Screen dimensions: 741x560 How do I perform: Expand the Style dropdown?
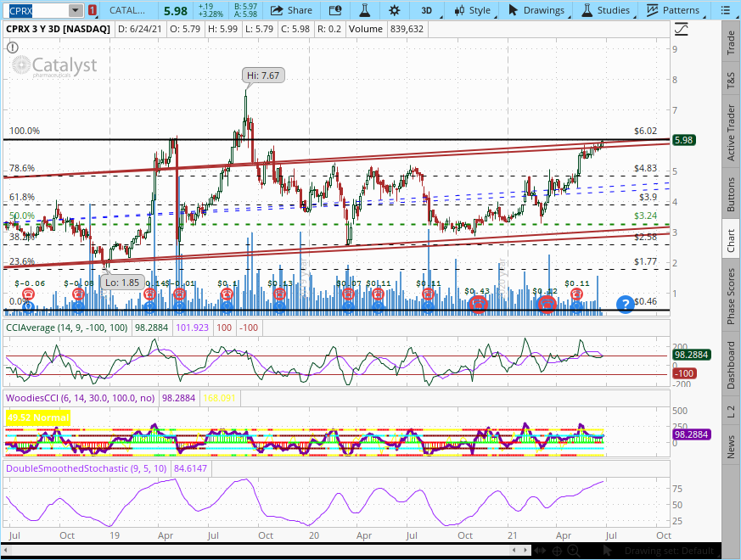(x=472, y=10)
